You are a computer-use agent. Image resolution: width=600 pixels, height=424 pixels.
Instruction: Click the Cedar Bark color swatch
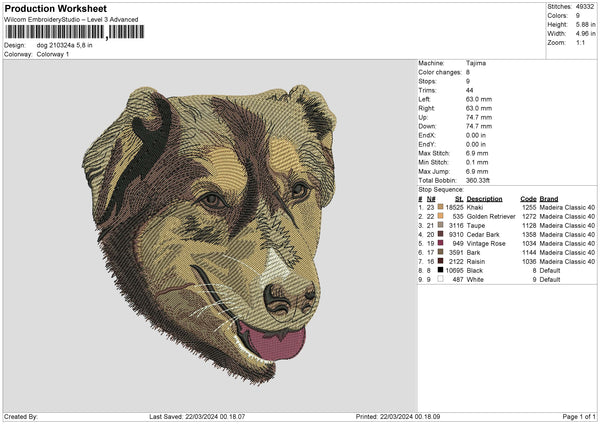439,234
